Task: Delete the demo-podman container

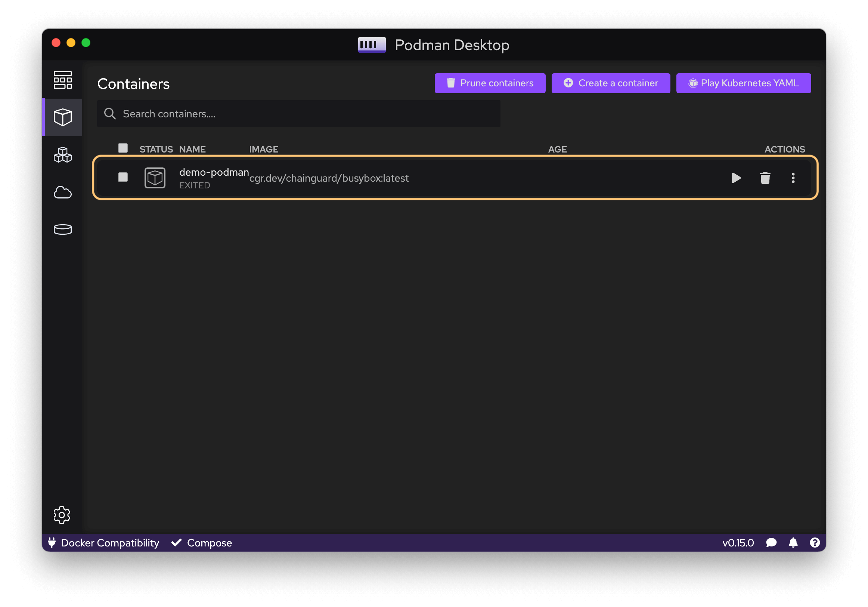Action: coord(765,178)
